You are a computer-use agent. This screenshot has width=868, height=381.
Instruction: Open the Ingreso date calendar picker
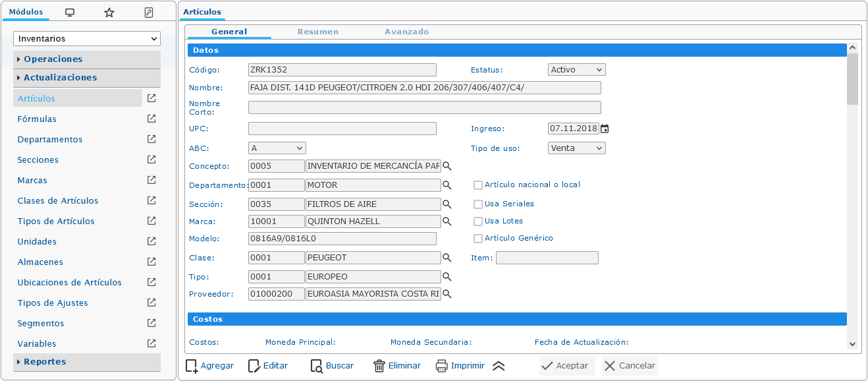pos(605,129)
